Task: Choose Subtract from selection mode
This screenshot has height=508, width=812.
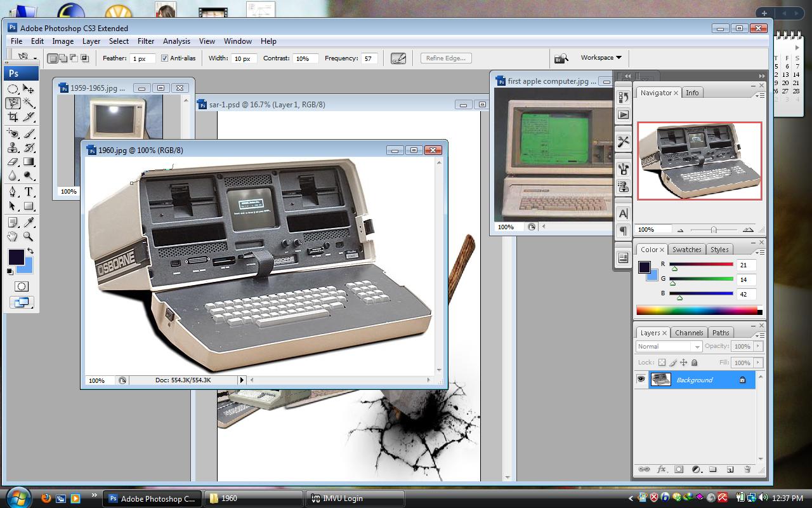Action: [74, 58]
